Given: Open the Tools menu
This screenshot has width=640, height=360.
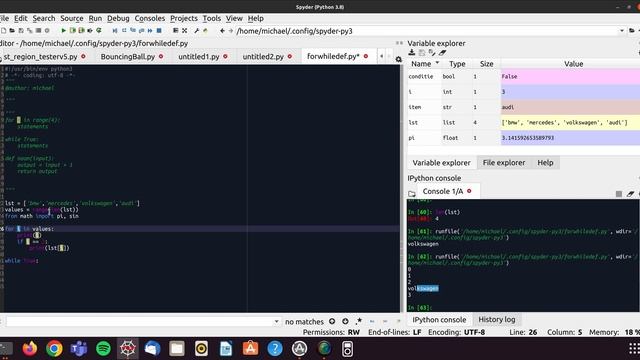Looking at the screenshot, I should (211, 18).
